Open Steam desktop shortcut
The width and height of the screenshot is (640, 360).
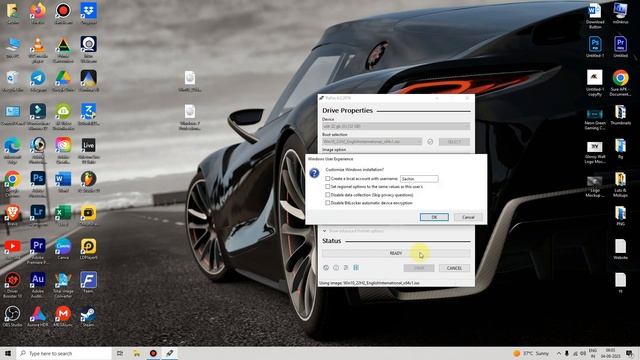tap(89, 316)
